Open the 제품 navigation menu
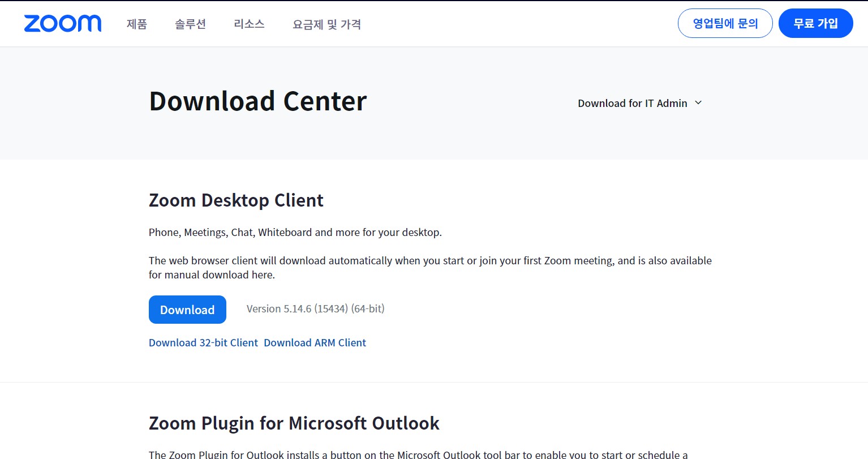 [136, 24]
